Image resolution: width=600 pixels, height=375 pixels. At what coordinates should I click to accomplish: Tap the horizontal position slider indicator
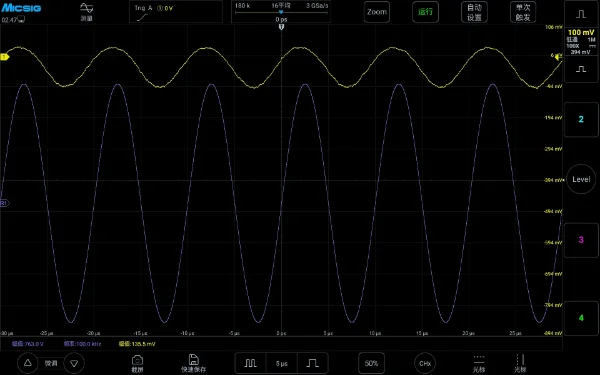coord(281,12)
